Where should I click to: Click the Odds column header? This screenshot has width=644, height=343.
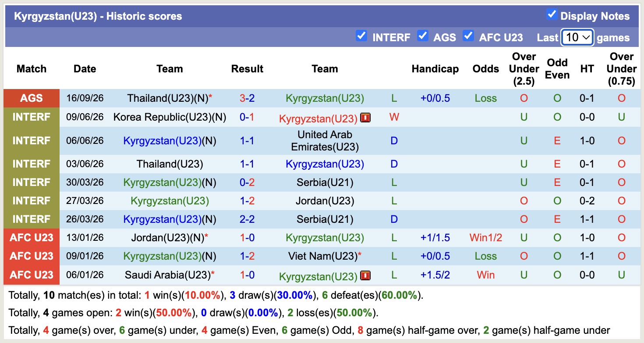486,69
